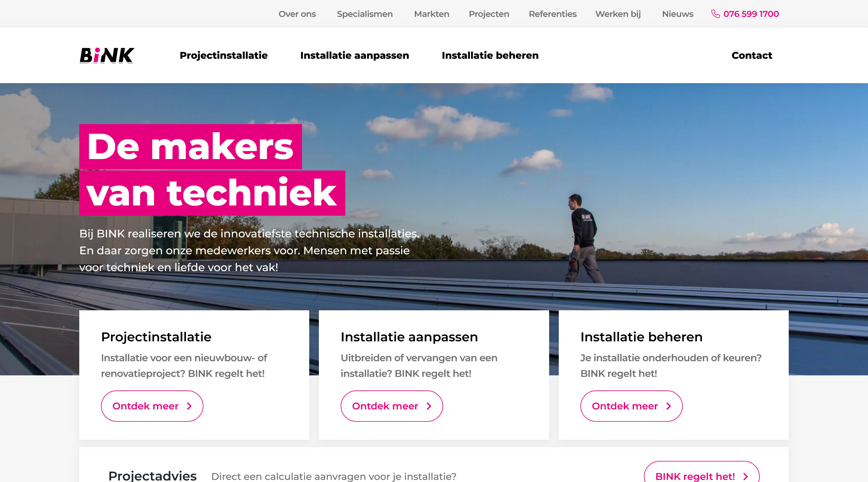The width and height of the screenshot is (868, 482).
Task: Open the Werken bij page
Action: [x=618, y=14]
